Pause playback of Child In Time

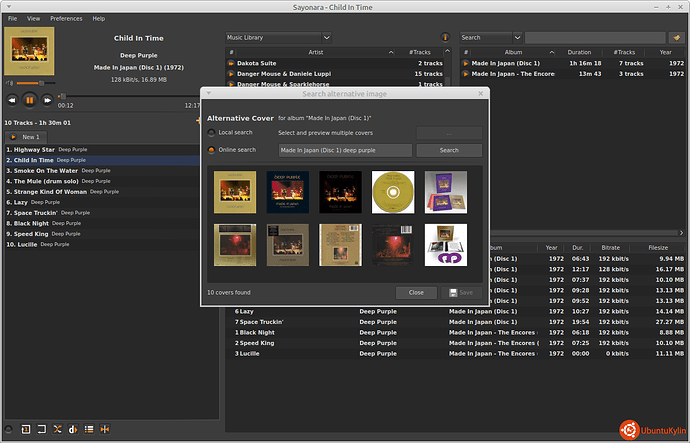click(29, 100)
